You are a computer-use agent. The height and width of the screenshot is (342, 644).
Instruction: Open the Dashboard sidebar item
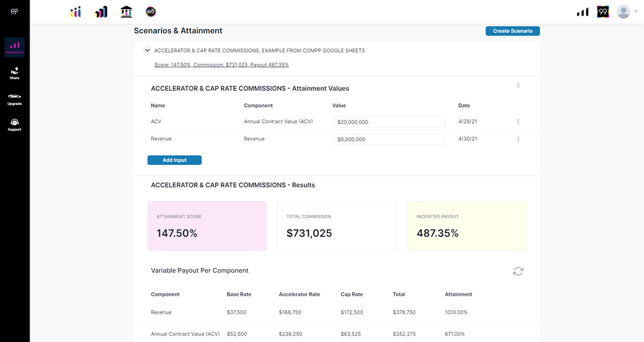point(14,47)
